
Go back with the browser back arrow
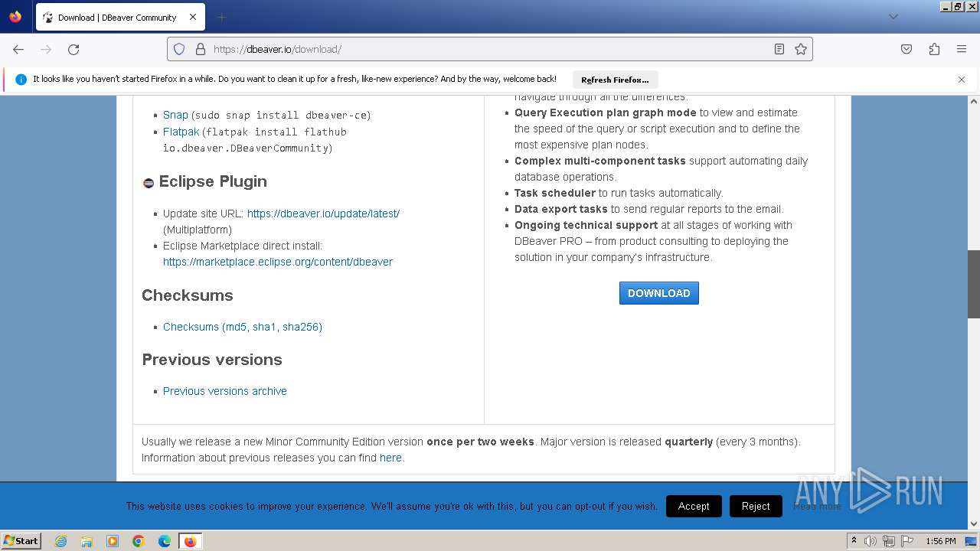(x=18, y=49)
